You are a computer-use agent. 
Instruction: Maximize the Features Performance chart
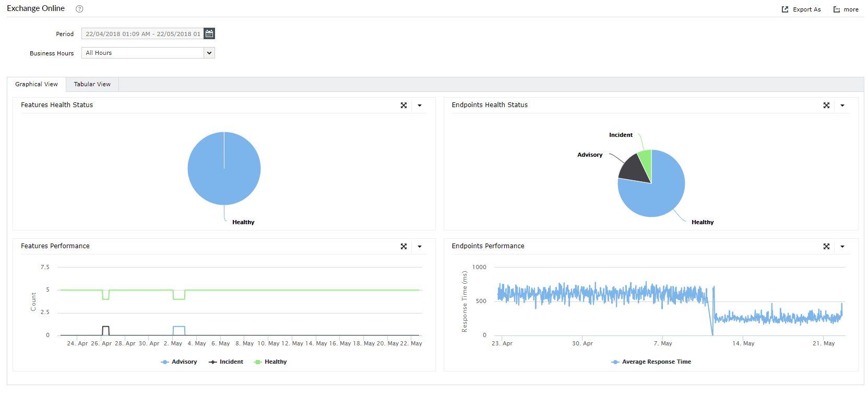tap(403, 246)
